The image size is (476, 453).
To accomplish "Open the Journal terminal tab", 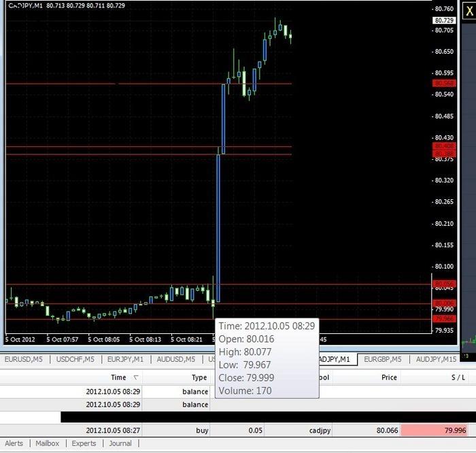I will click(120, 443).
